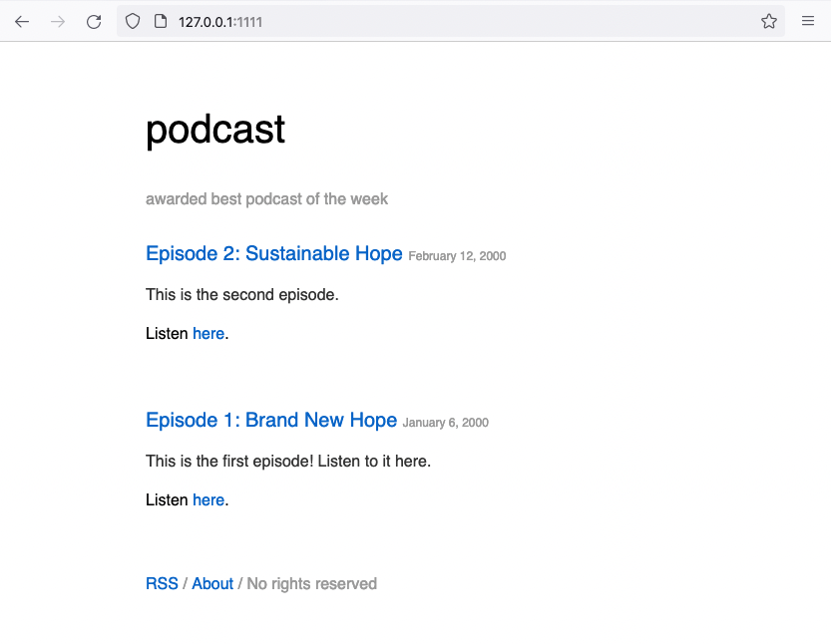Open the tracking protection shield icon
Viewport: 831px width, 644px height.
point(133,21)
